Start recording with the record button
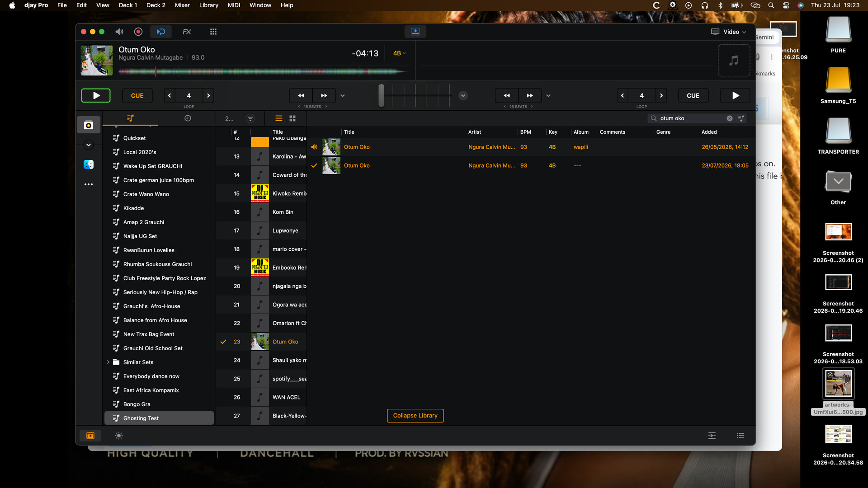 point(138,32)
